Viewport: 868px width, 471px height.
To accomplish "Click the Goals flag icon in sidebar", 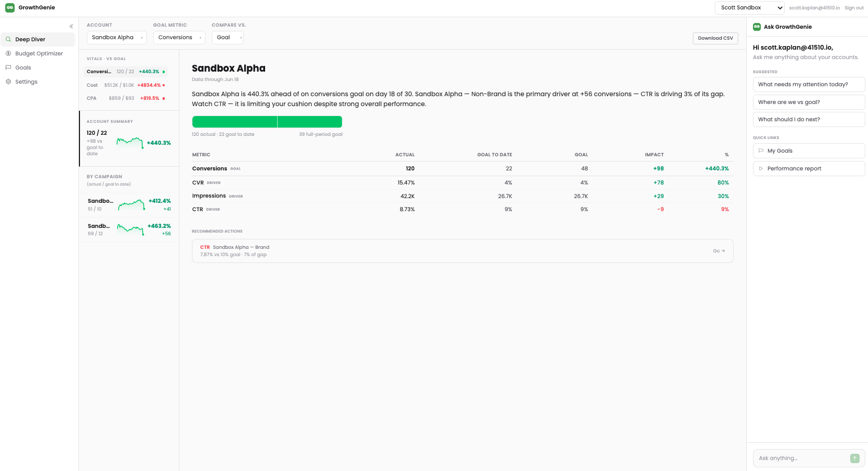I will coord(8,67).
